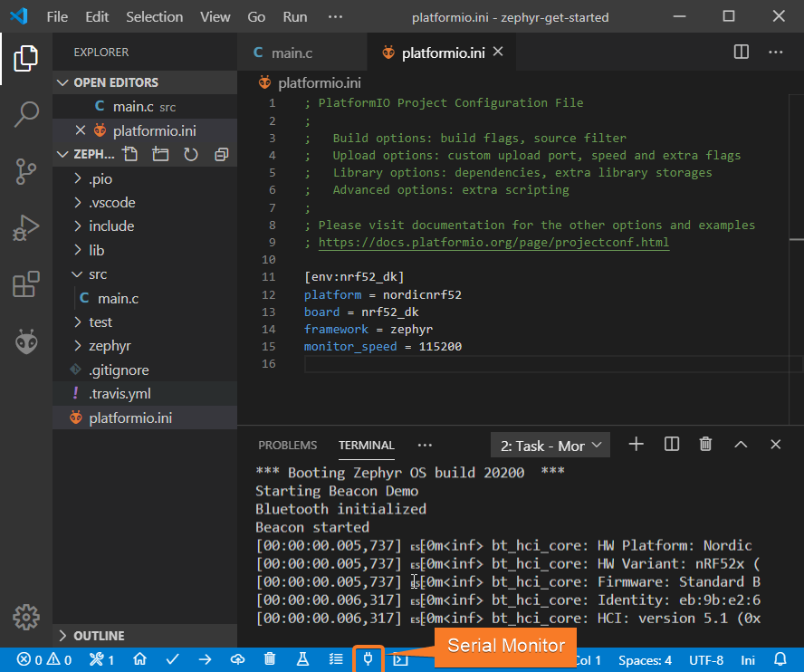Viewport: 804px width, 672px height.
Task: Open the Extensions view
Action: (25, 284)
